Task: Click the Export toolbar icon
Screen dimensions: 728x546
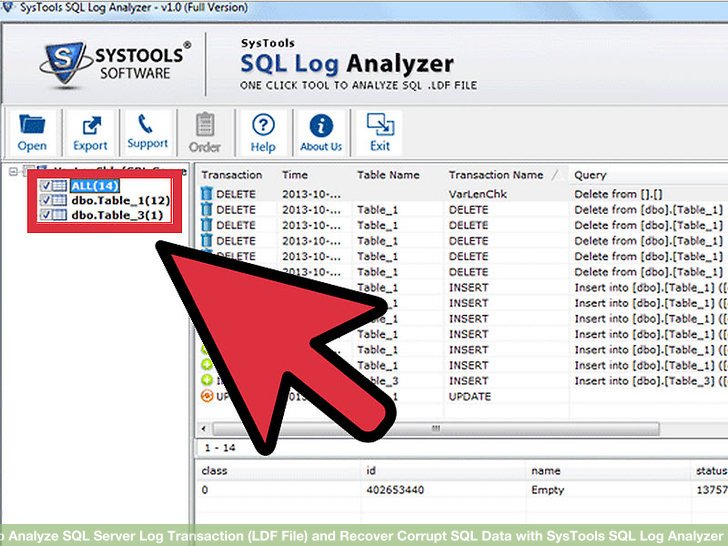Action: click(90, 124)
